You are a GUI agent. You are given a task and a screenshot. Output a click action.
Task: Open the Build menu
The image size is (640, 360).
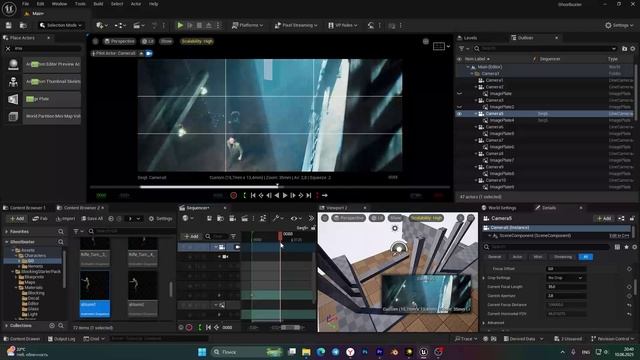point(98,4)
